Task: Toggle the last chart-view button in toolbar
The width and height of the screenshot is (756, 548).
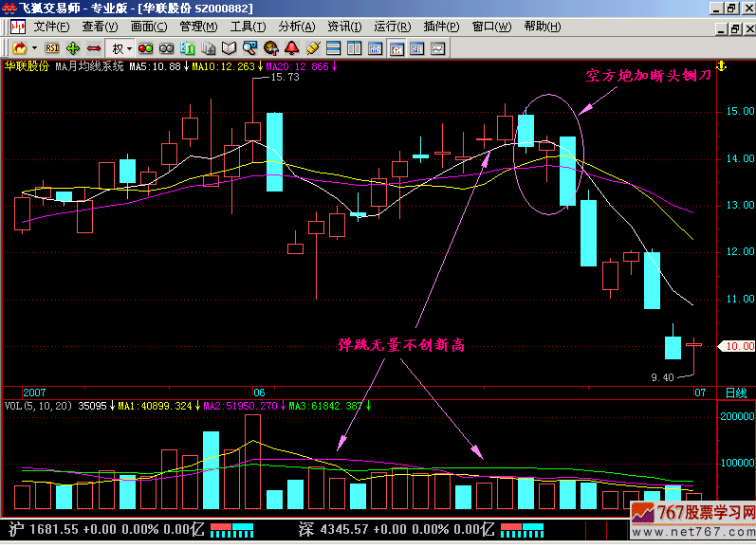Action: click(x=438, y=47)
